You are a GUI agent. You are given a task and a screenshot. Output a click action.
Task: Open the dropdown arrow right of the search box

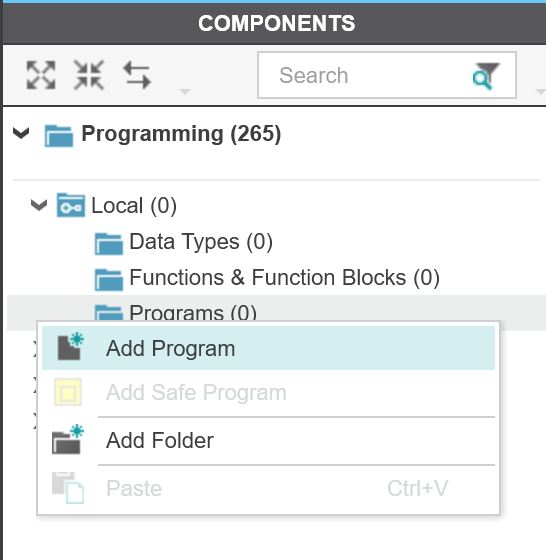(x=541, y=92)
